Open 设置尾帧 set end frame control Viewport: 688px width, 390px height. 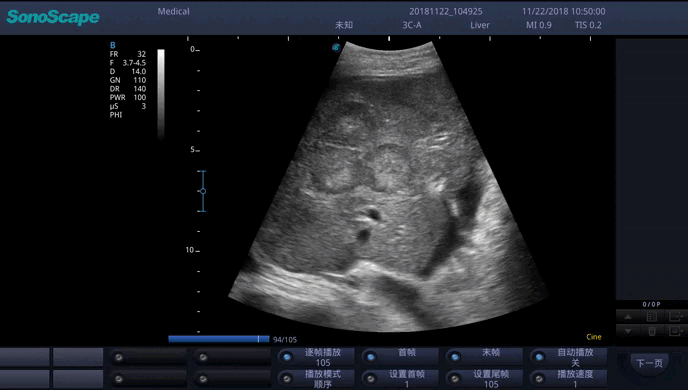pos(484,379)
